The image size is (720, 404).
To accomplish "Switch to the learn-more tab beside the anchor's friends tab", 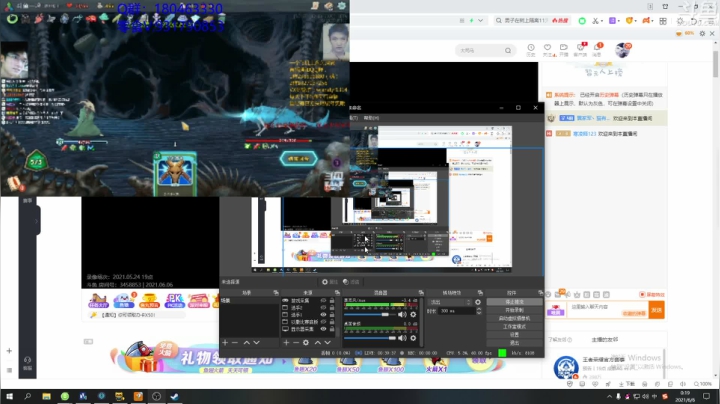I will (x=560, y=340).
